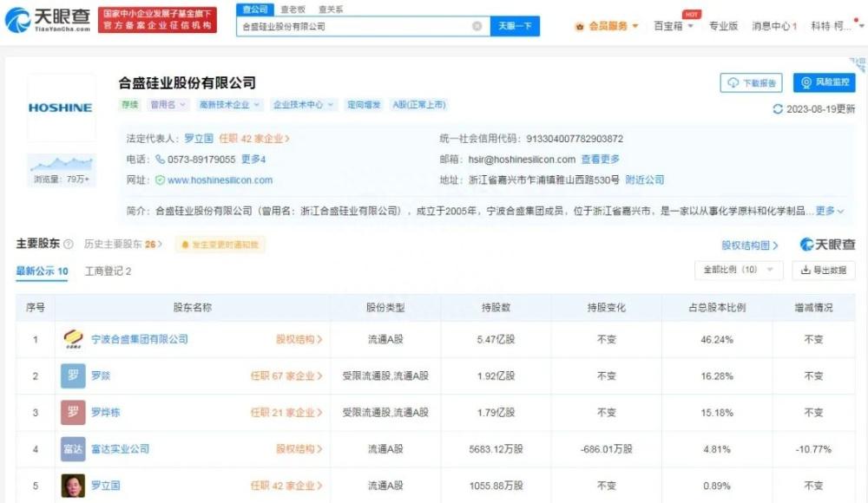Switch to the 工商登记 2 tab
This screenshot has width=868, height=503.
coord(108,271)
